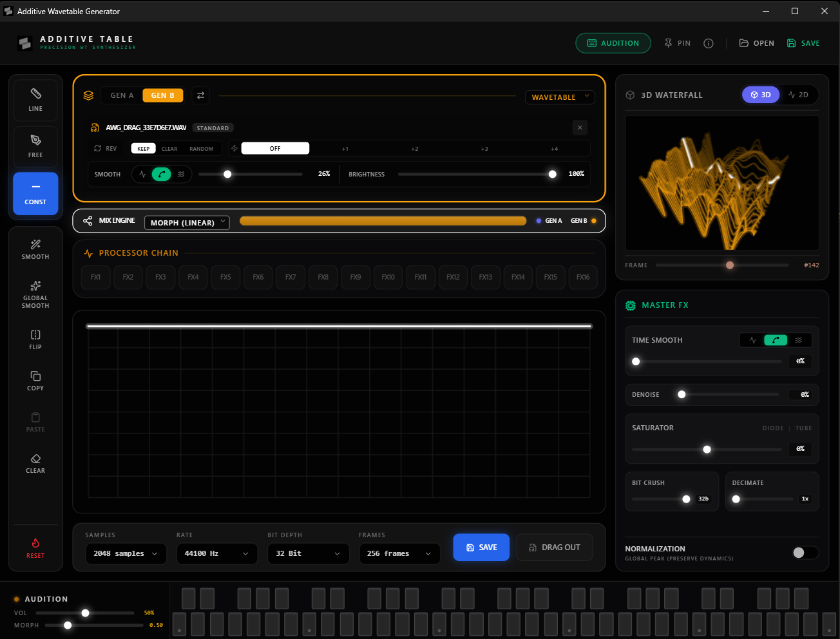Viewport: 840px width, 639px height.
Task: Select the KEEP phase option
Action: click(x=144, y=148)
